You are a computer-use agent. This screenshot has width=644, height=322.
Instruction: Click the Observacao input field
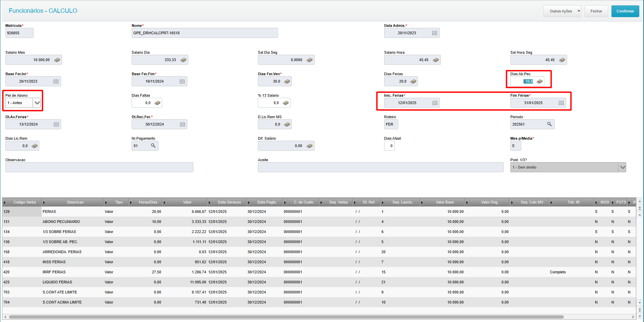(x=99, y=167)
